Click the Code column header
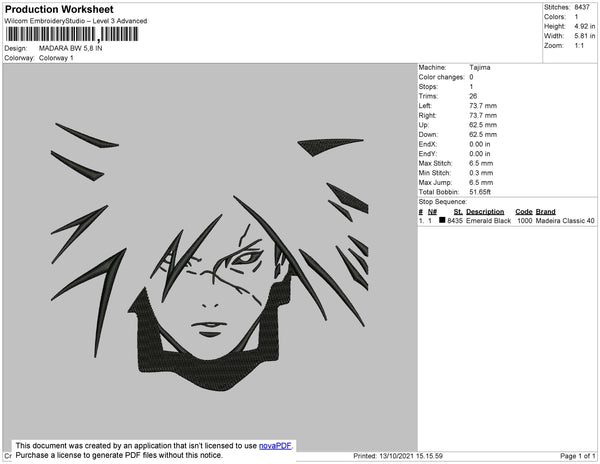This screenshot has height=464, width=600. tap(524, 212)
